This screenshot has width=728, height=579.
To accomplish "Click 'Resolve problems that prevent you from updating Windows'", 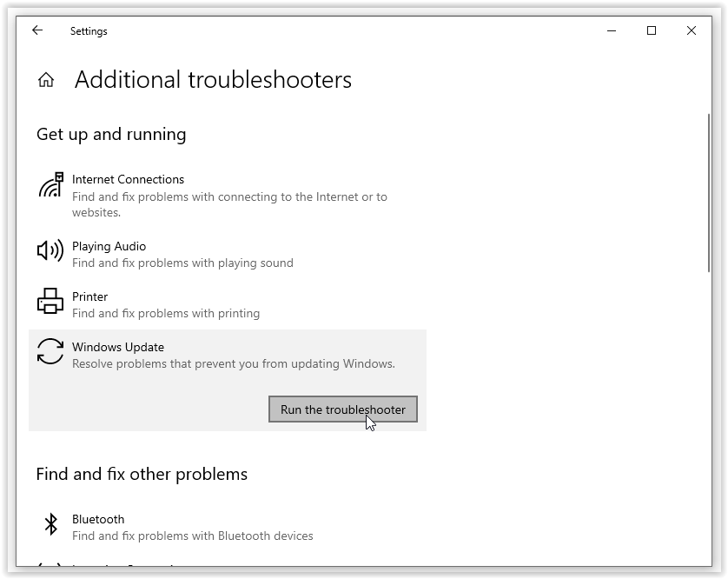I will [x=233, y=363].
